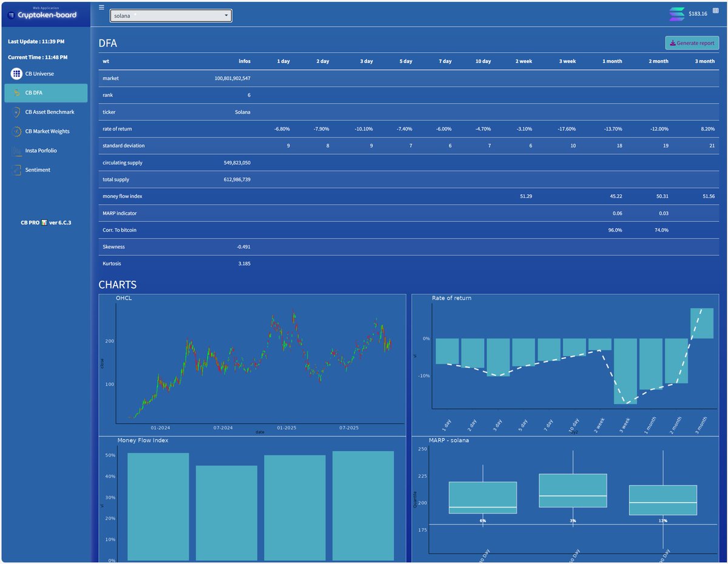Click the 'Money Flow Index' chart title
Viewport: 728px width, 564px height.
point(143,440)
